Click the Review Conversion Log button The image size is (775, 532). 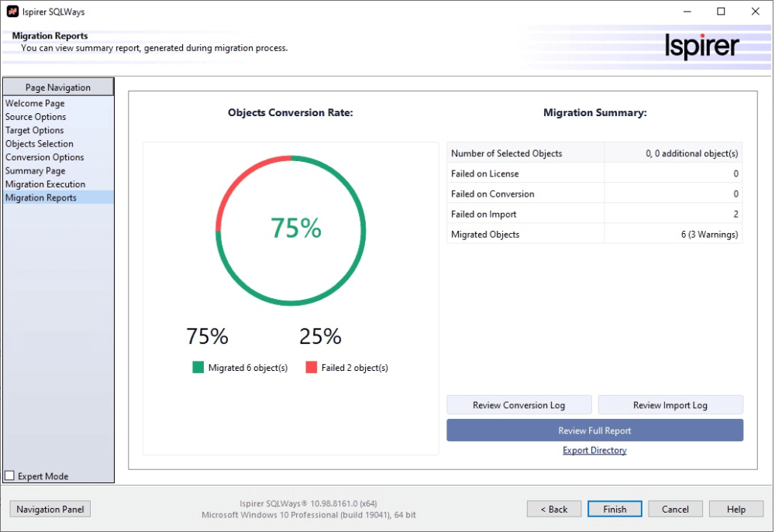pos(518,405)
